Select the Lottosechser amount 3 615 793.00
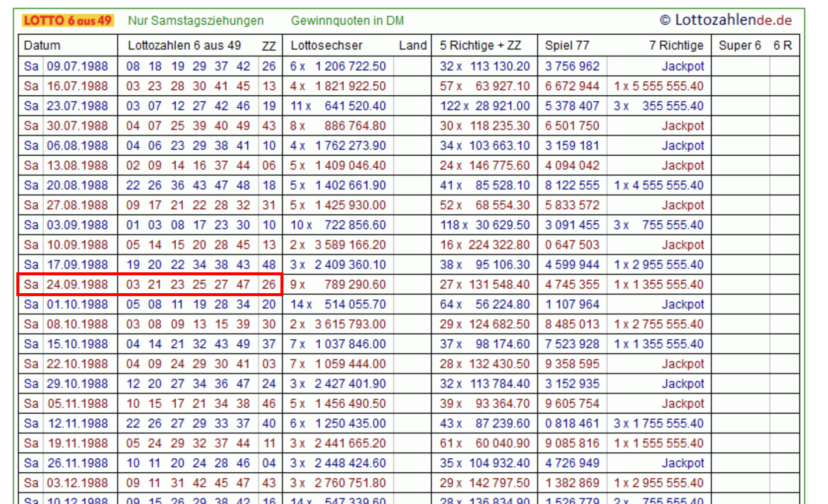828x504 pixels. click(x=350, y=324)
